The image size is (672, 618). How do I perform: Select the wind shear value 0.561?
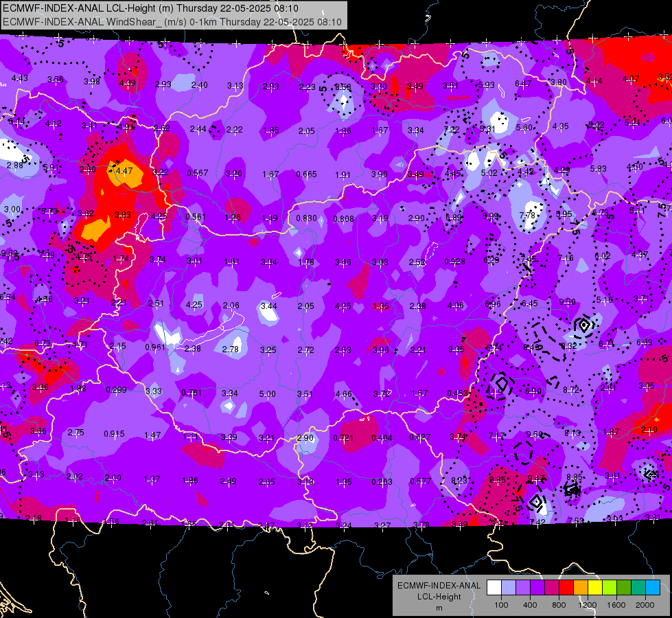196,216
